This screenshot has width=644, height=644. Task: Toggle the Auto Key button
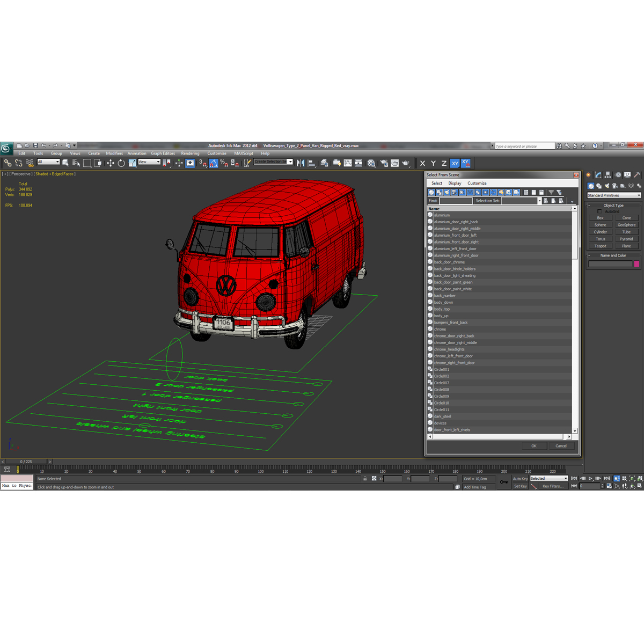(520, 479)
